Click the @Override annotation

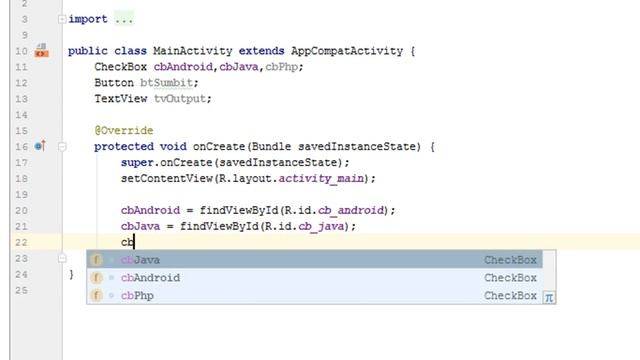coord(124,131)
